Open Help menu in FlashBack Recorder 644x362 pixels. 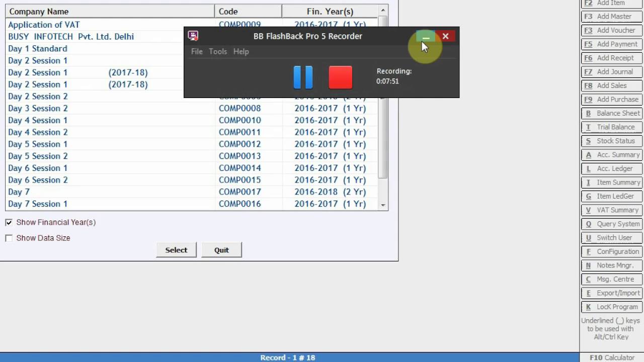[241, 51]
